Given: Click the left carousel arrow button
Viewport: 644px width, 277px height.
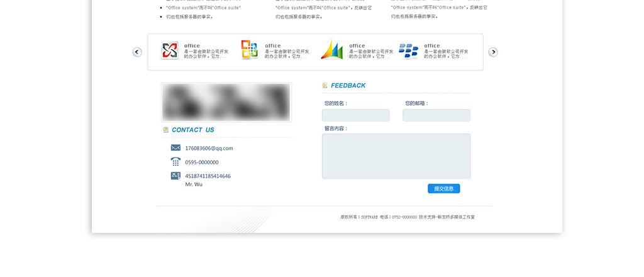Looking at the screenshot, I should pos(137,52).
